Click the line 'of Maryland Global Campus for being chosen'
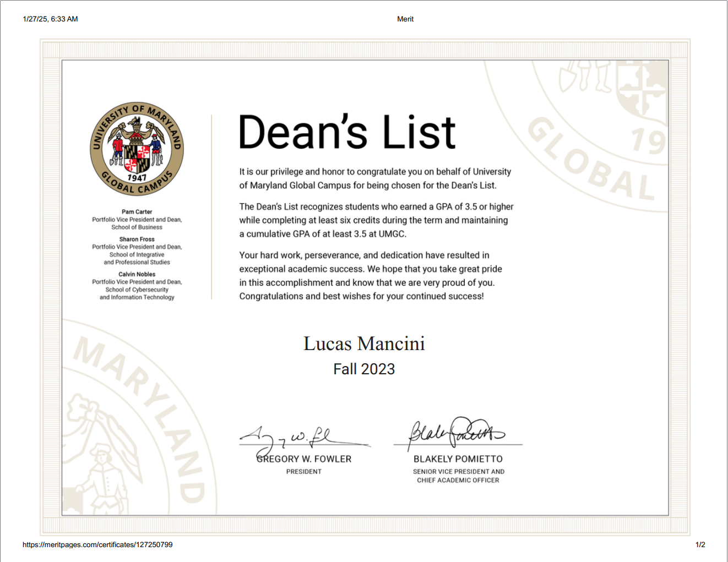728x562 pixels. tap(368, 185)
